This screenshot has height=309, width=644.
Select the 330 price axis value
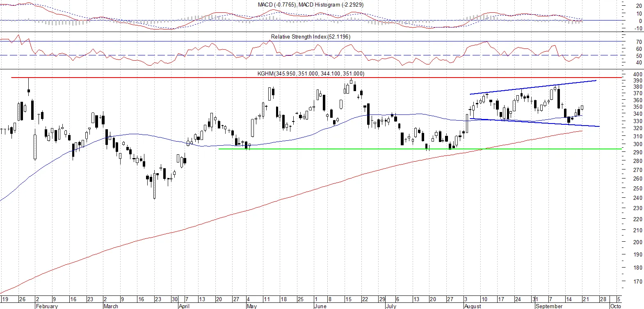[x=638, y=121]
